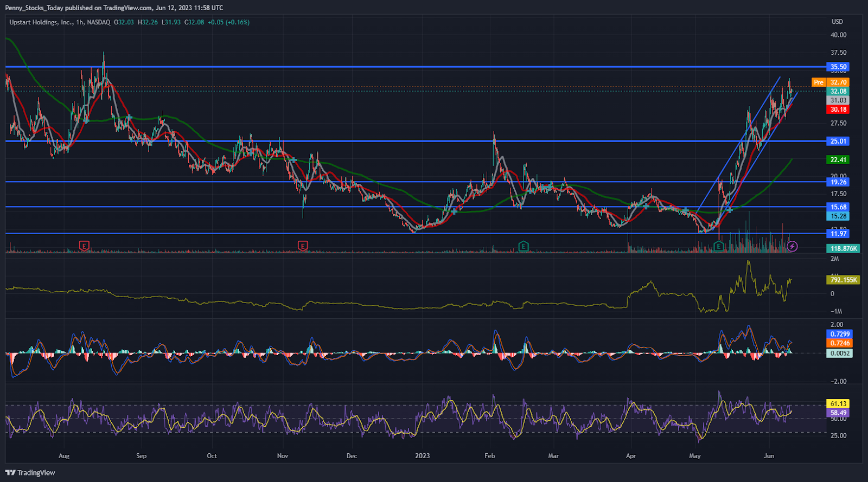
Task: Click the Feb label on time axis
Action: click(x=490, y=456)
